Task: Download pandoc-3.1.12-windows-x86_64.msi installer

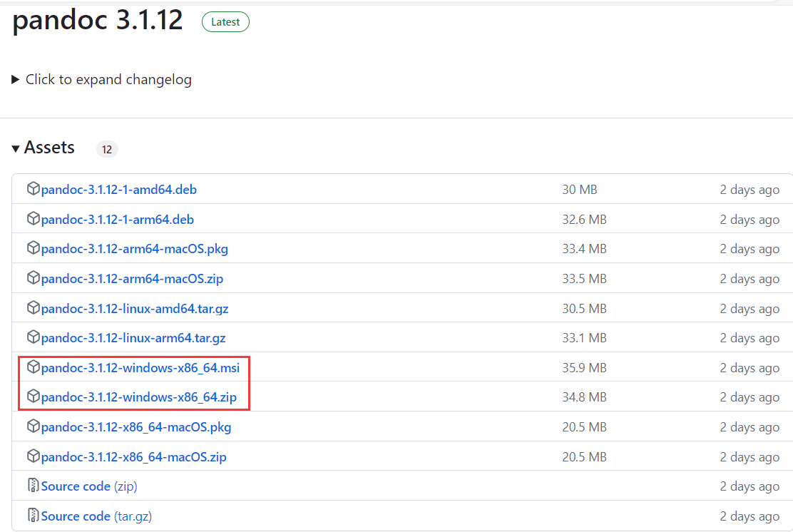Action: coord(140,368)
